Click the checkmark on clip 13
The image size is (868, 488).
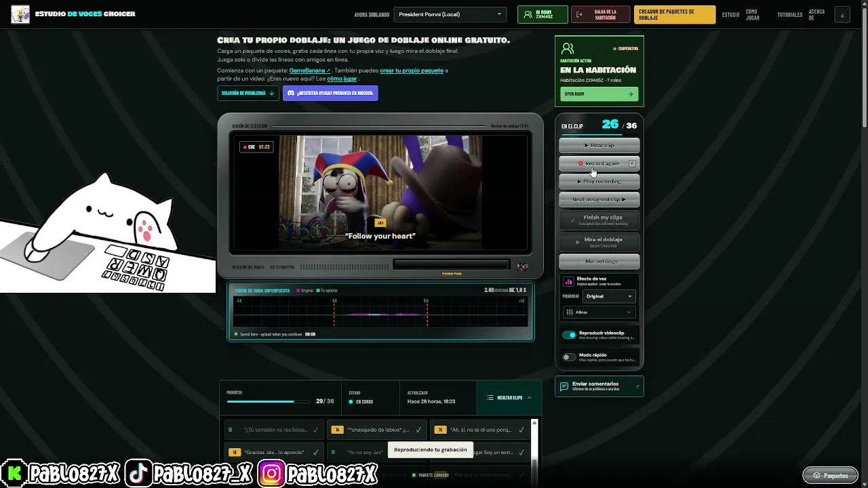pos(315,430)
